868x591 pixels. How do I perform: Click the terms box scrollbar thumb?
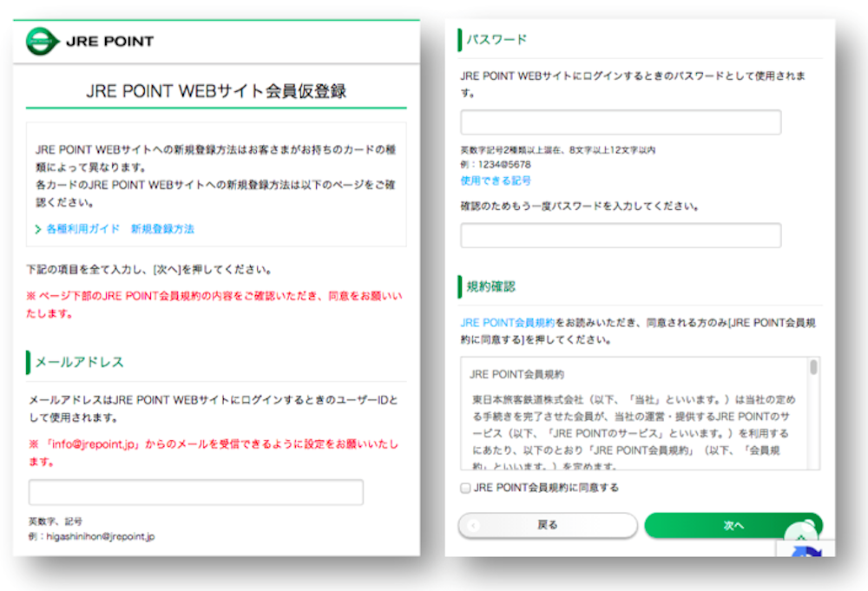813,367
